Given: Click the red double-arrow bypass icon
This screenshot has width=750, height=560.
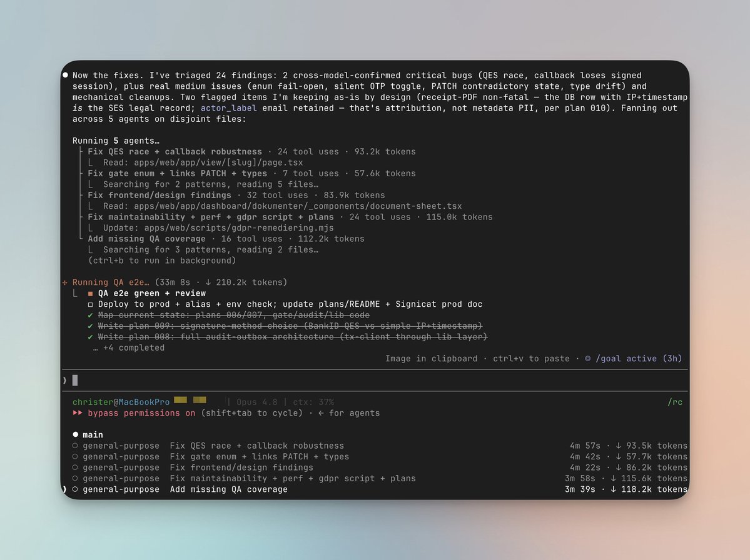Looking at the screenshot, I should [78, 413].
